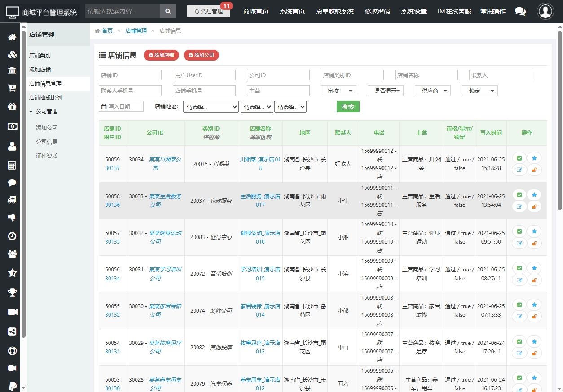Click the red 添加店铺 button beside 店铺信息
563x392 pixels.
tap(162, 55)
